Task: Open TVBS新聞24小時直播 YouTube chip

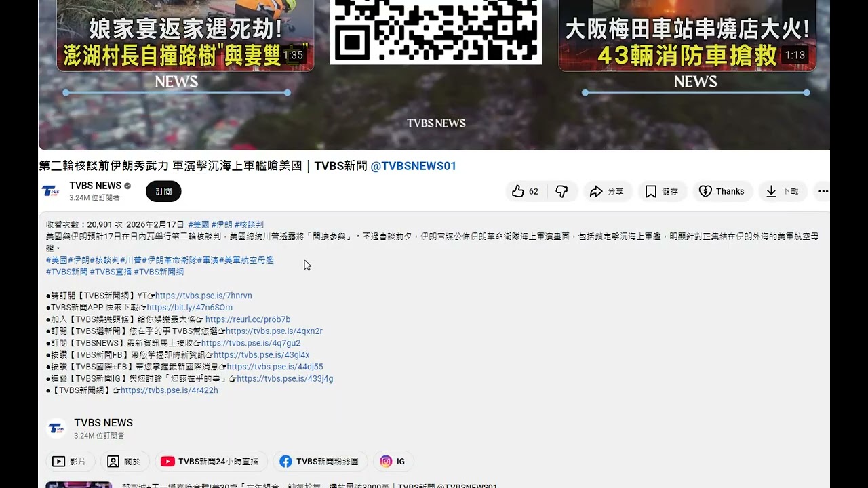Action: coord(211,462)
